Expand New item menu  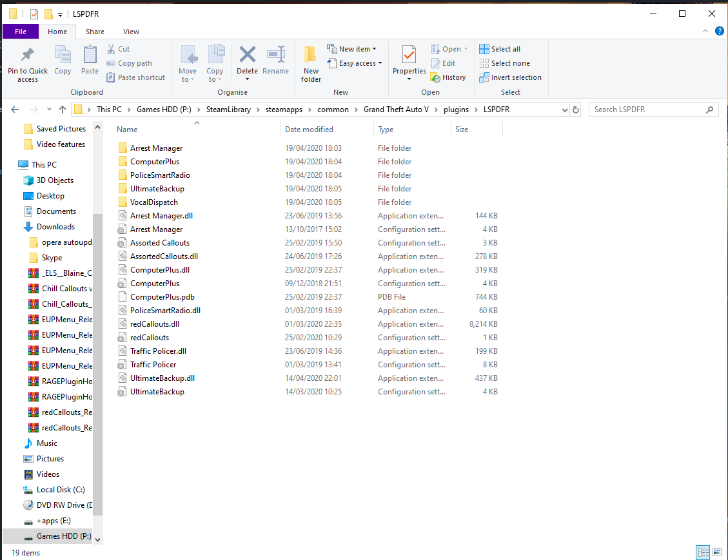(352, 49)
